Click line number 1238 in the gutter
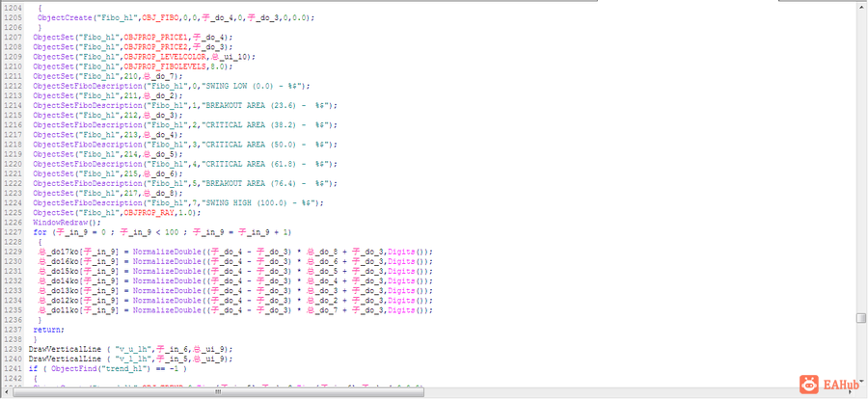This screenshot has height=399, width=868. (x=11, y=339)
